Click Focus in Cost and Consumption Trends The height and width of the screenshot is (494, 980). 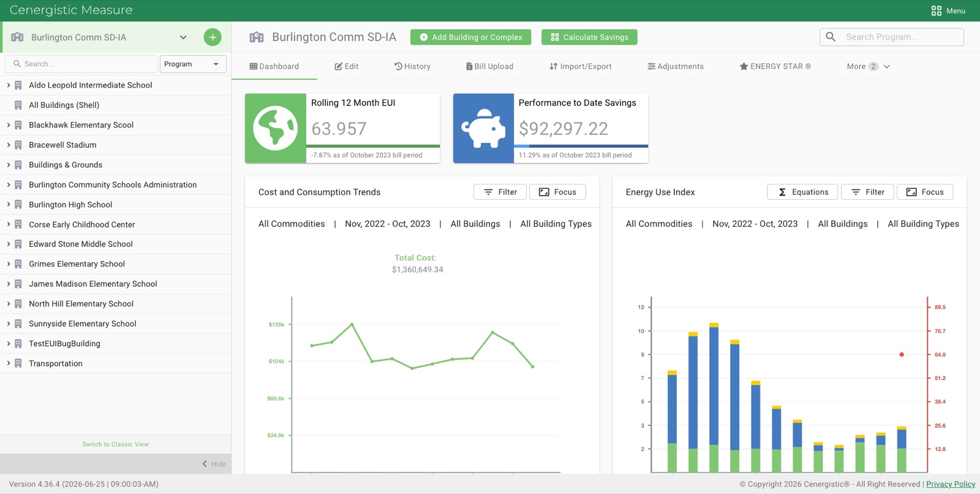coord(557,192)
